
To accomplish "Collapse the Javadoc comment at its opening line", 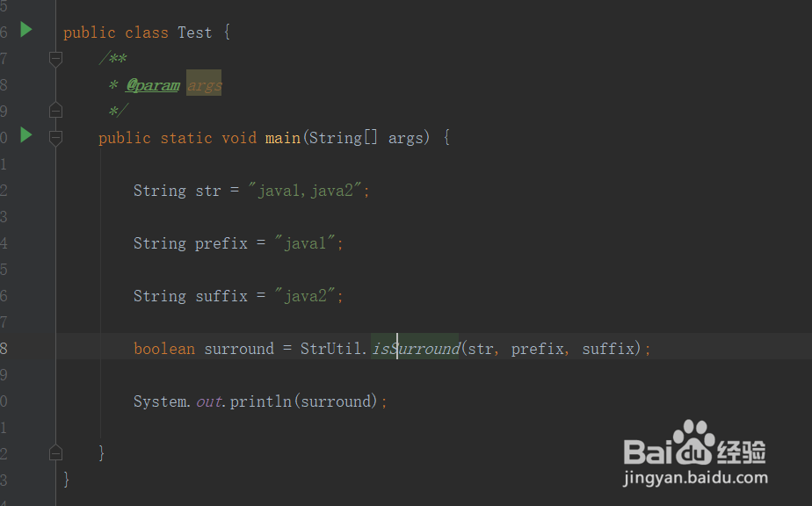I will pos(56,59).
